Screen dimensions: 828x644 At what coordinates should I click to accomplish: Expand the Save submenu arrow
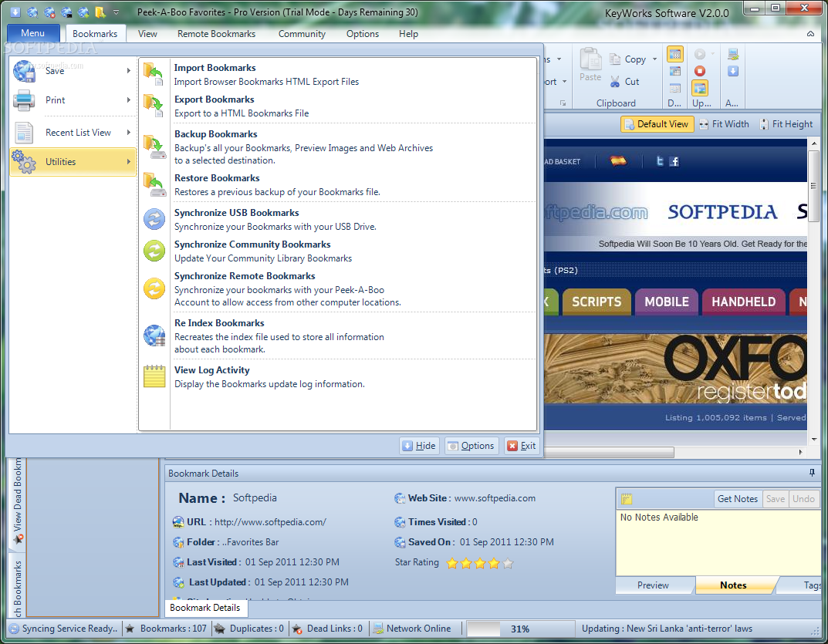(128, 71)
